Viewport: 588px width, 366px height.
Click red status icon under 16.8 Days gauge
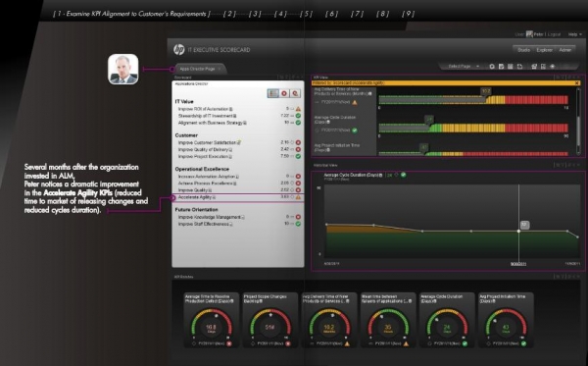coord(229,343)
